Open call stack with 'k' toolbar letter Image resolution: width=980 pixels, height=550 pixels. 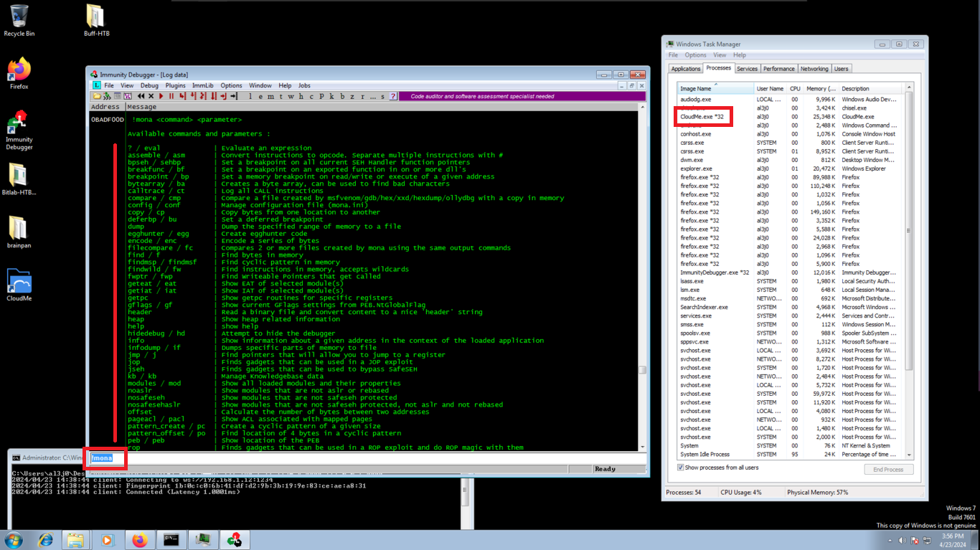pos(331,96)
